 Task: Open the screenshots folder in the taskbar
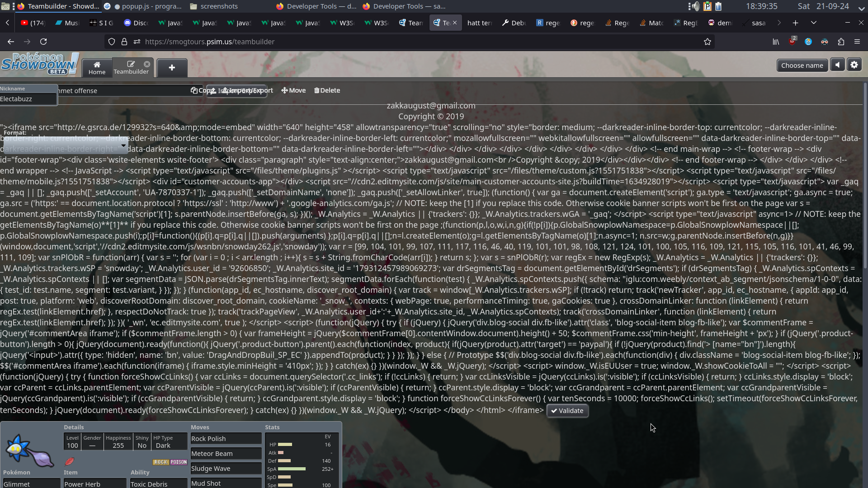click(214, 6)
